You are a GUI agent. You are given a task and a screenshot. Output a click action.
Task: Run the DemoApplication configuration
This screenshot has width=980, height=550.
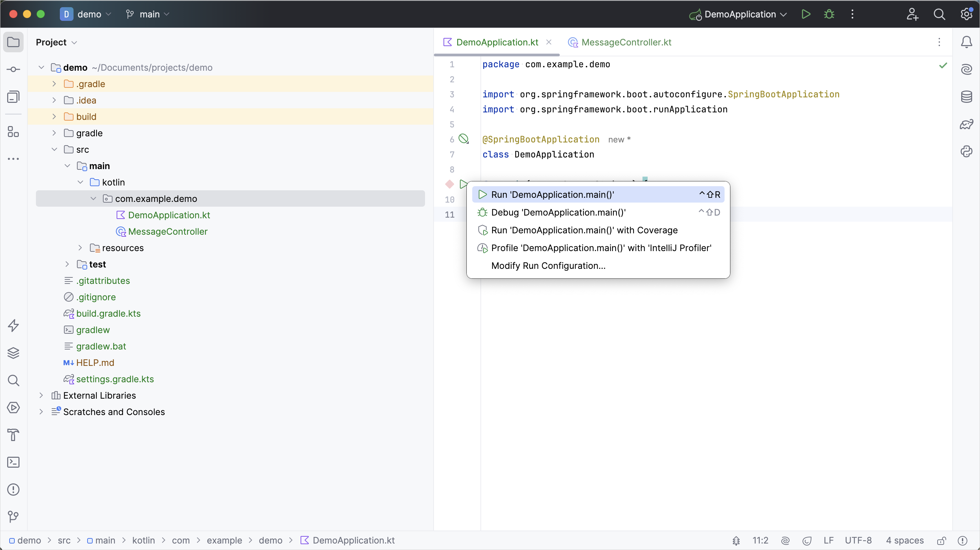tap(806, 14)
